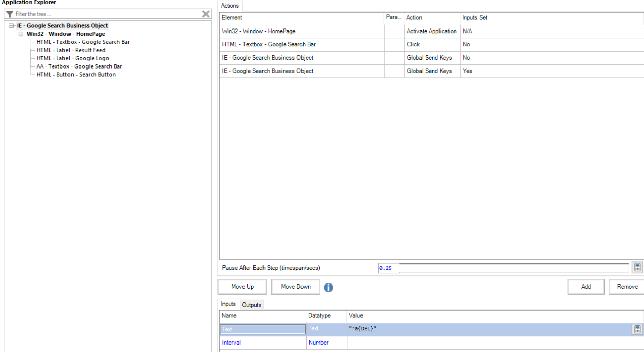The height and width of the screenshot is (352, 644).
Task: Click the blue info icon near Move Down
Action: (x=328, y=287)
